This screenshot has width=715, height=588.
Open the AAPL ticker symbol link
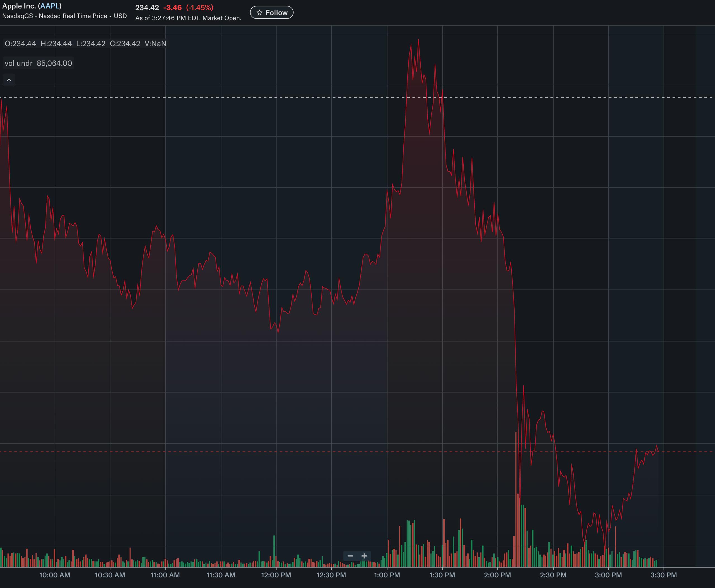pos(50,6)
